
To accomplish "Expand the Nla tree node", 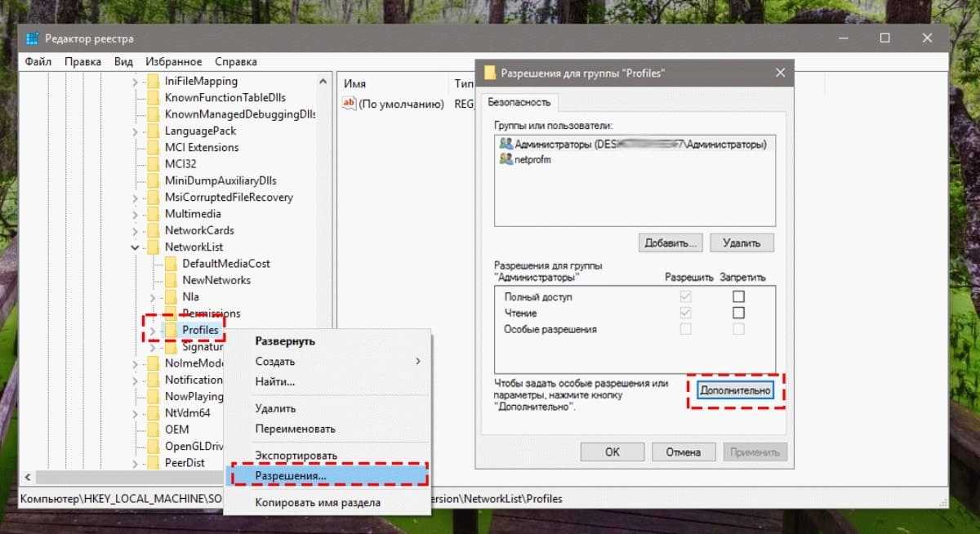I will (x=153, y=296).
